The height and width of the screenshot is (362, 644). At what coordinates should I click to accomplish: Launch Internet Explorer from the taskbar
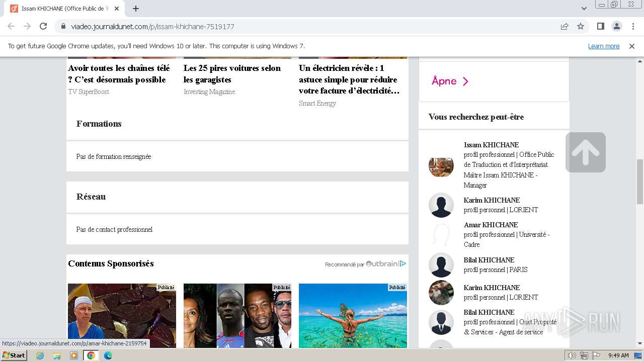(x=40, y=355)
